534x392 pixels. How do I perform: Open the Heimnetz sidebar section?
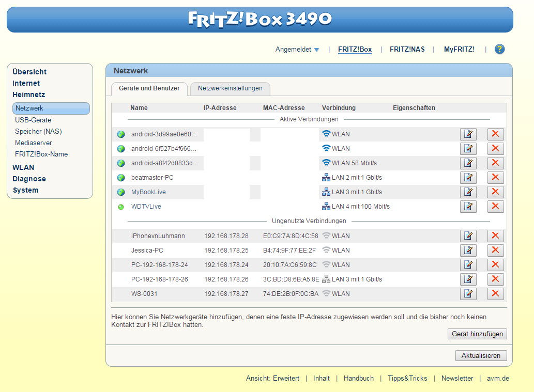point(28,95)
